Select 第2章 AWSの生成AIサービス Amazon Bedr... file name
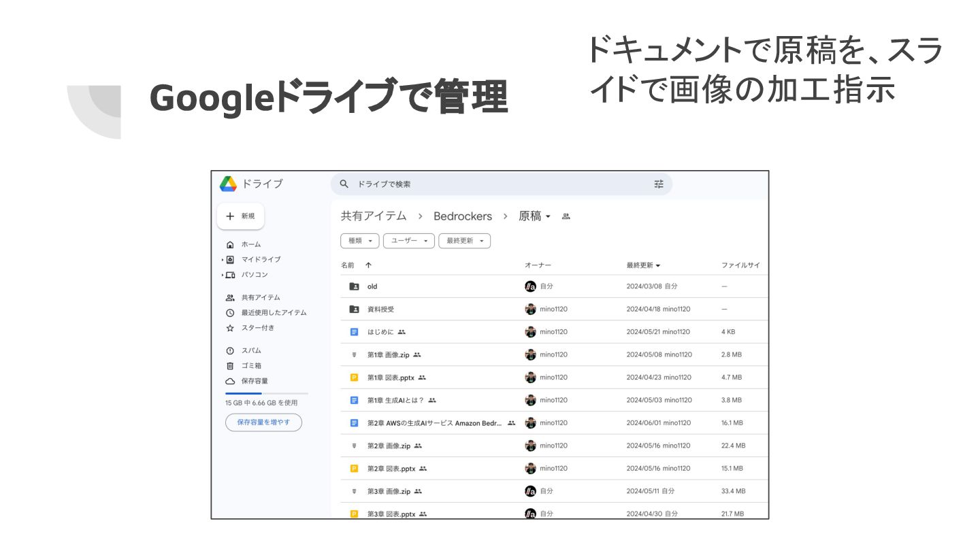This screenshot has width=980, height=551. pyautogui.click(x=435, y=423)
